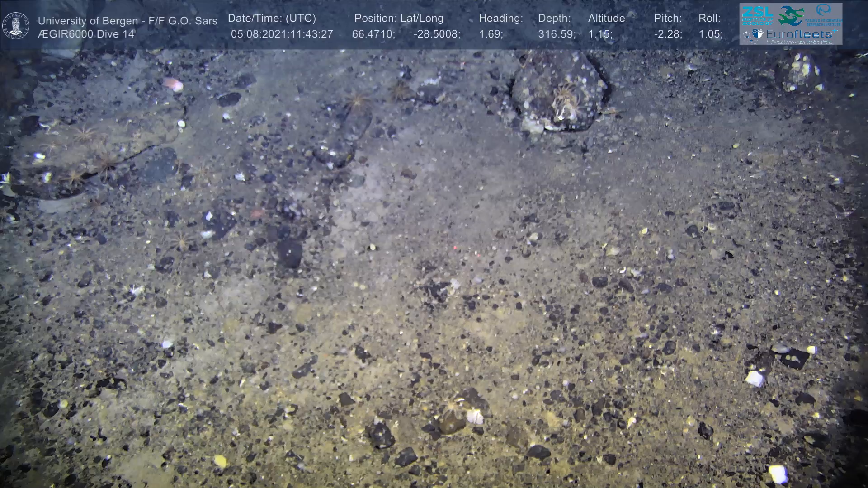Image resolution: width=868 pixels, height=488 pixels.
Task: Click the Marine & Freshwater Research Institute logo
Action: tap(823, 15)
